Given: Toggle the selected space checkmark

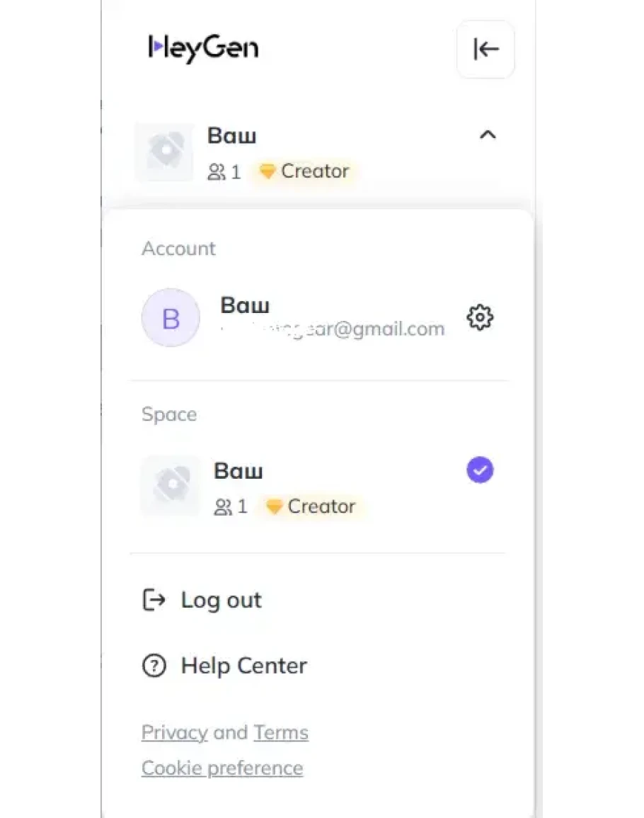Looking at the screenshot, I should click(x=480, y=470).
